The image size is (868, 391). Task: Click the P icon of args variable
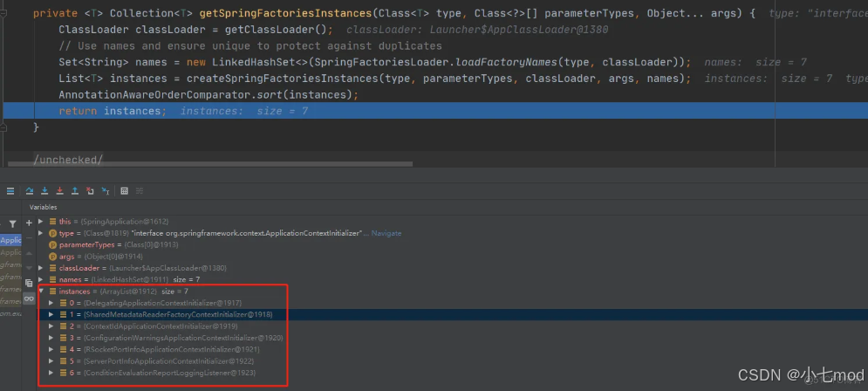[x=52, y=257]
